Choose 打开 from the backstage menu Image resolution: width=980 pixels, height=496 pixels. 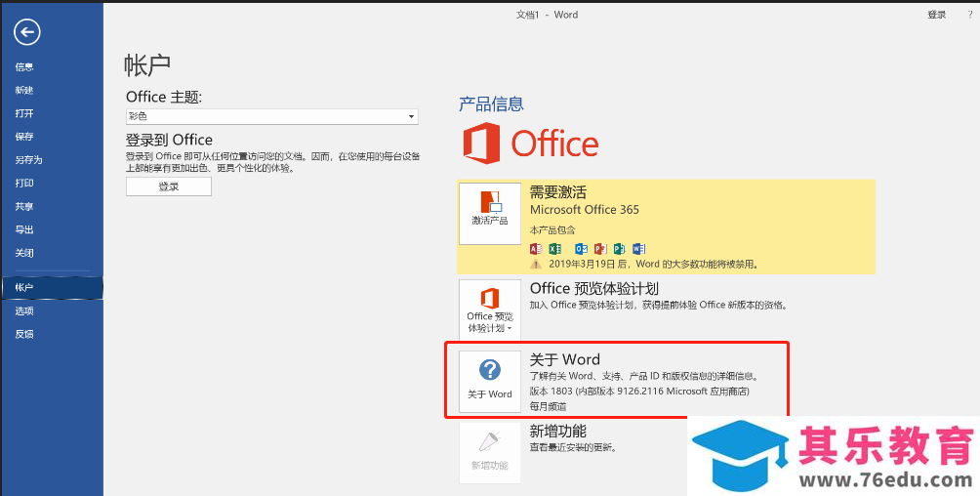pyautogui.click(x=23, y=113)
